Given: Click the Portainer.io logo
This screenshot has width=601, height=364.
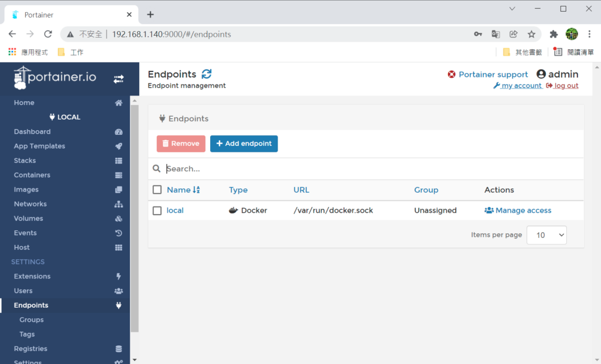Looking at the screenshot, I should pos(55,78).
